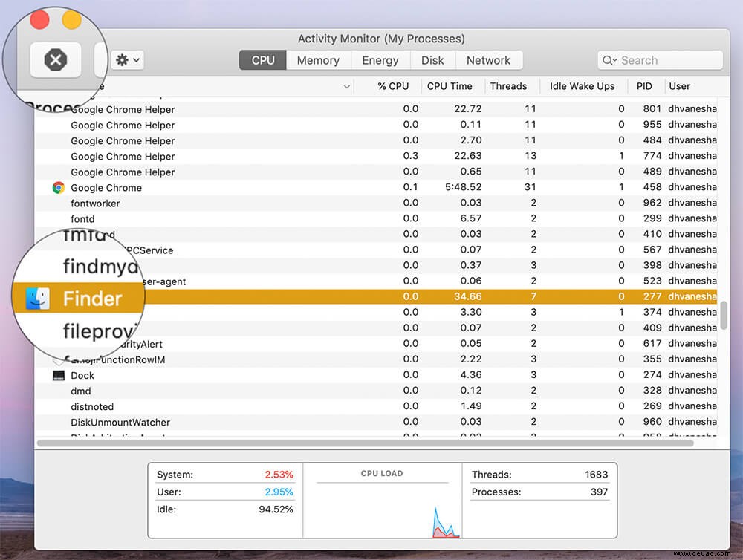This screenshot has width=743, height=560.
Task: Click the 5:48.52 CPU Time cell
Action: click(x=463, y=187)
